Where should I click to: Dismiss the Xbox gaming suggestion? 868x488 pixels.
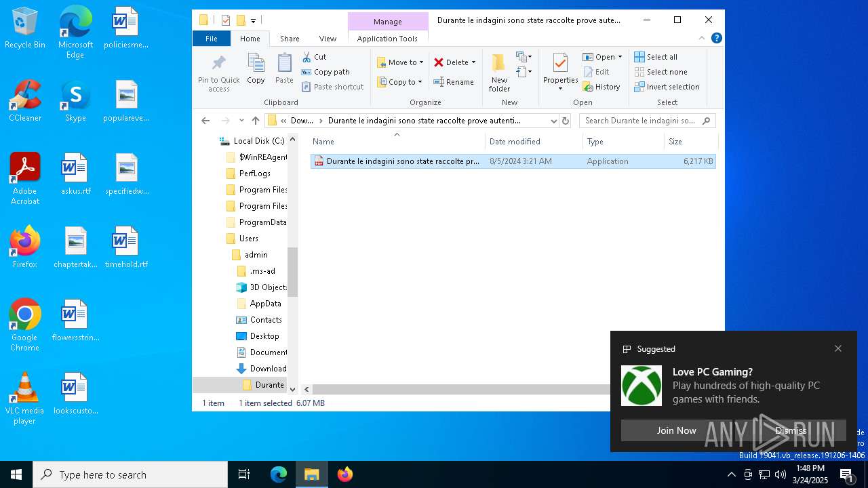tap(791, 430)
